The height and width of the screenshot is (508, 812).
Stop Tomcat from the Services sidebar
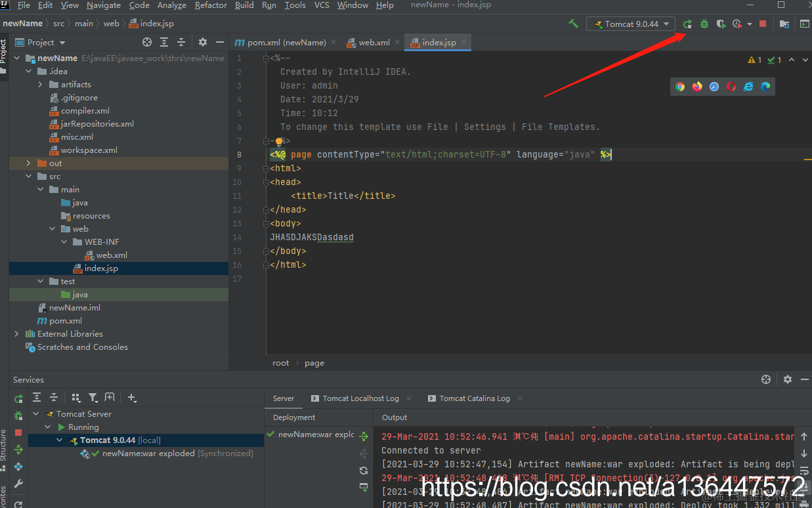(18, 433)
